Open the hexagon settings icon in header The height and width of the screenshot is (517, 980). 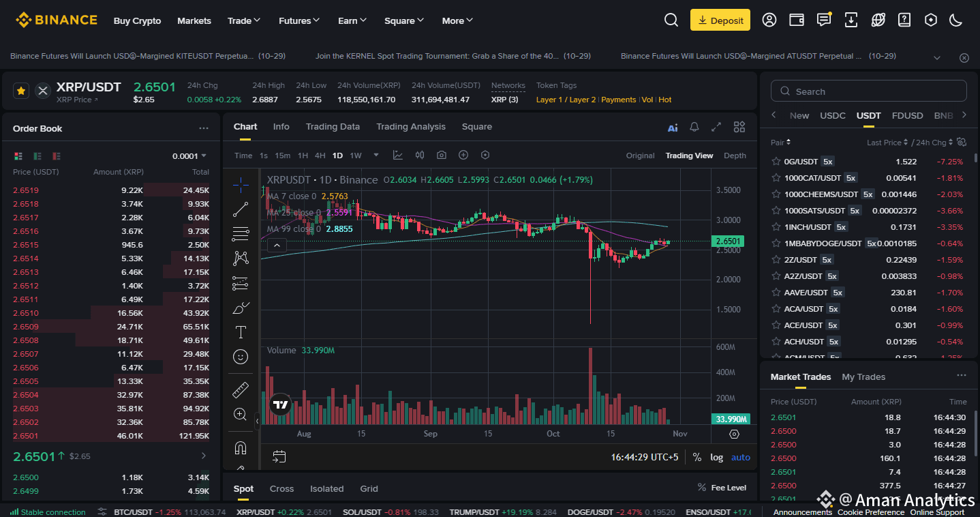[931, 20]
